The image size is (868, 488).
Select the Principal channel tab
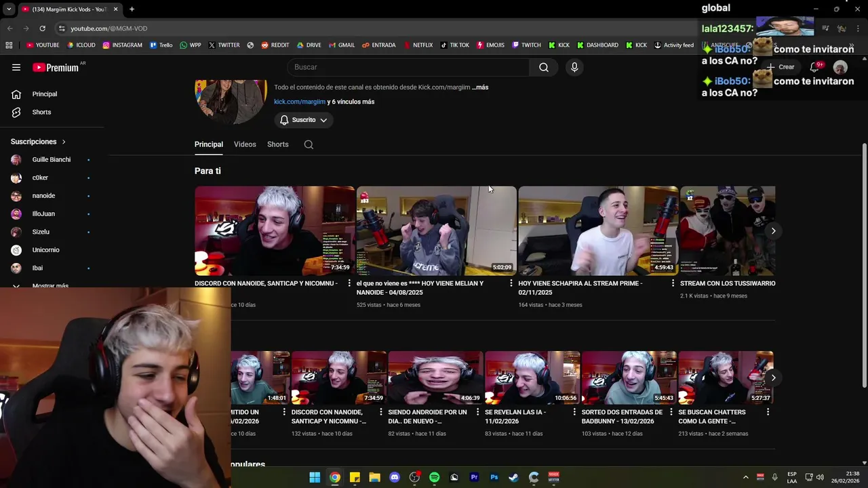click(209, 144)
